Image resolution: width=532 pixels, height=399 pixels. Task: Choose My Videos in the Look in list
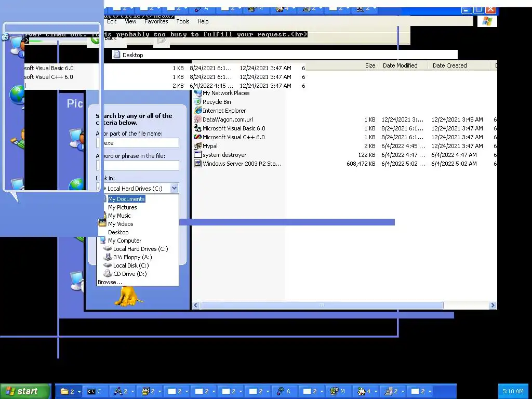point(121,224)
